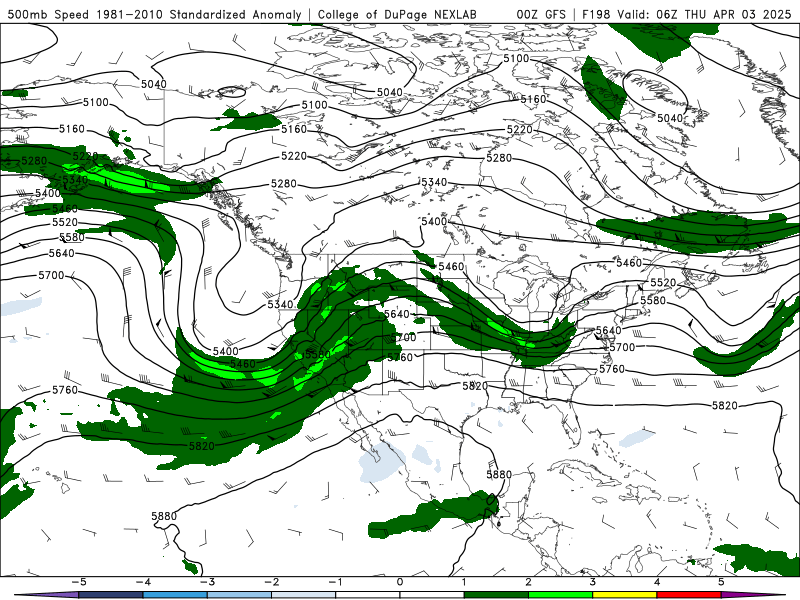Select the medium blue -4 to -3 colorbar segment
This screenshot has width=800, height=600.
pyautogui.click(x=175, y=595)
